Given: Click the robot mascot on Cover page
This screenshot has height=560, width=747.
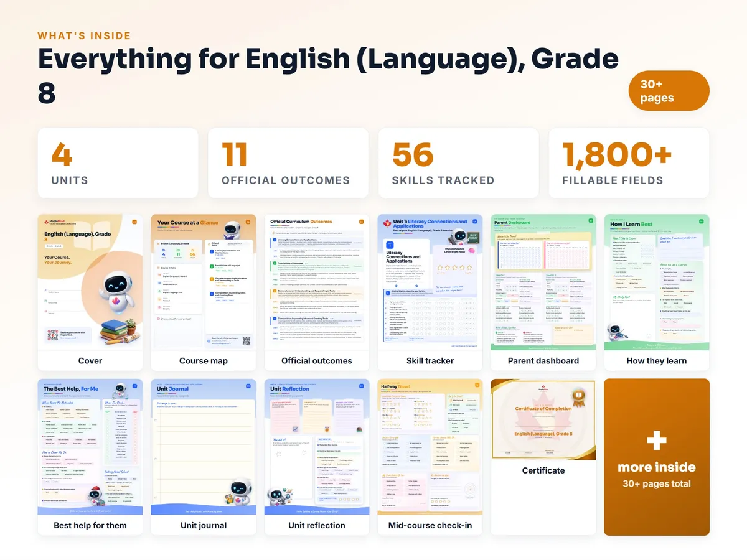Looking at the screenshot, I should coord(118,291).
